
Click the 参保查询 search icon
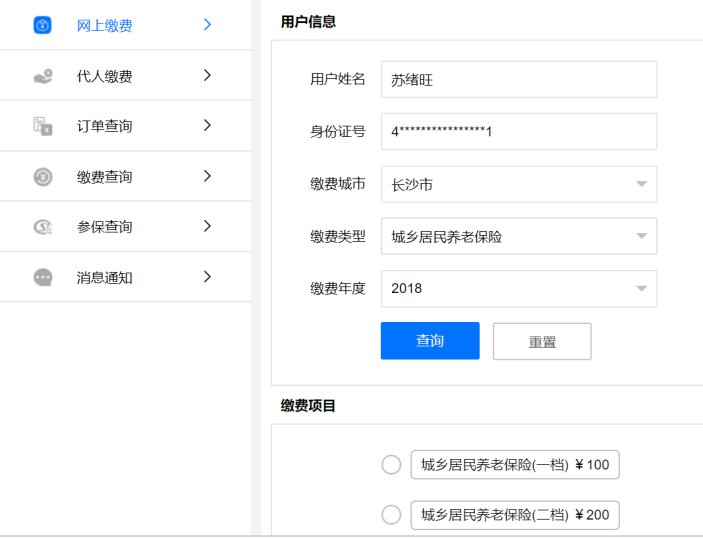[x=43, y=227]
